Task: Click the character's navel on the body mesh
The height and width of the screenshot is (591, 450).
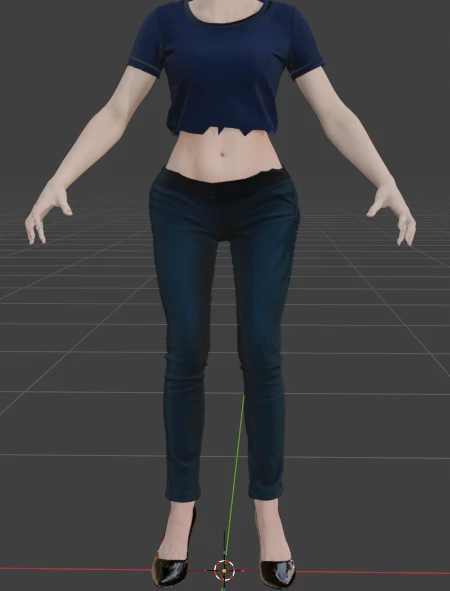Action: (x=222, y=154)
